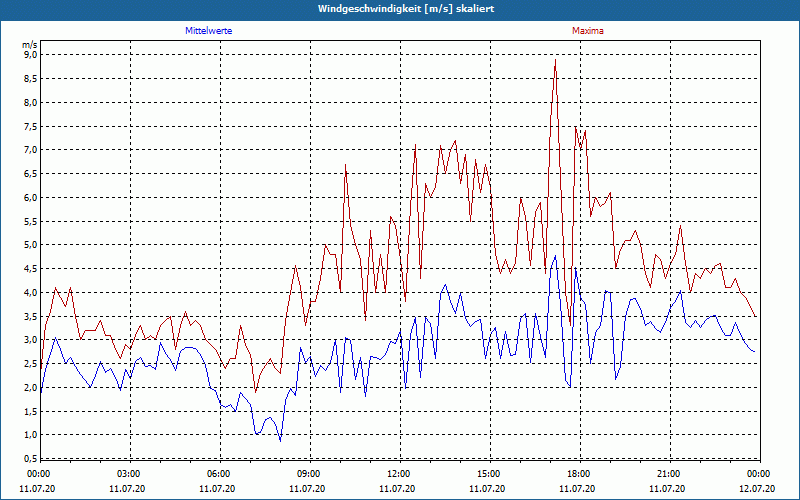Click the 'm/s' unit label on the axis
Viewport: 800px width, 500px height.
click(30, 45)
